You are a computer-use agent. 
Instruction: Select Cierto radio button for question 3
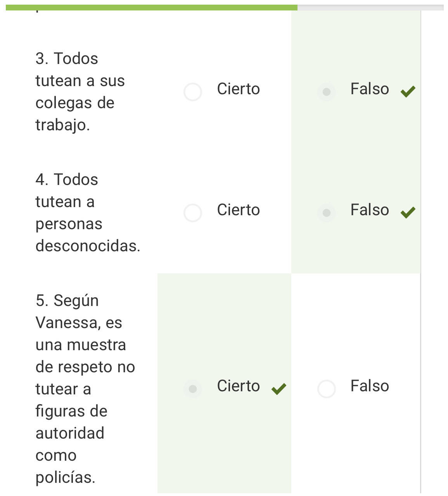[x=193, y=92]
